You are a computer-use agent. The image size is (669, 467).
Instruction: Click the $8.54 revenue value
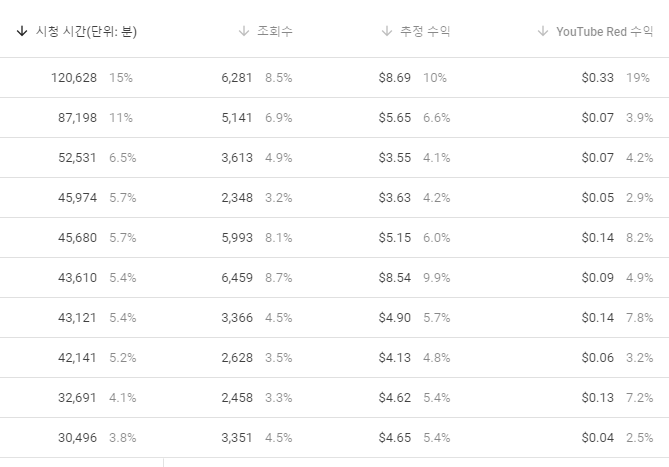coord(395,278)
